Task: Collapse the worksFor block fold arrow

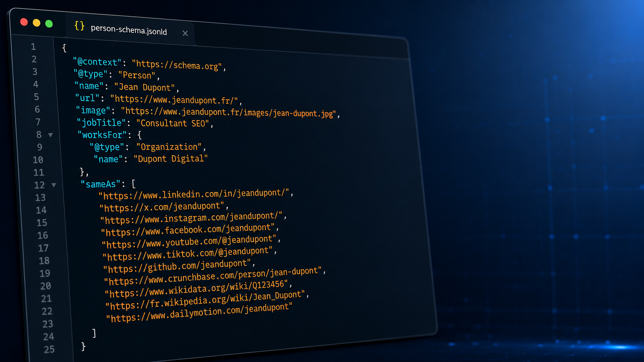Action: click(x=50, y=135)
